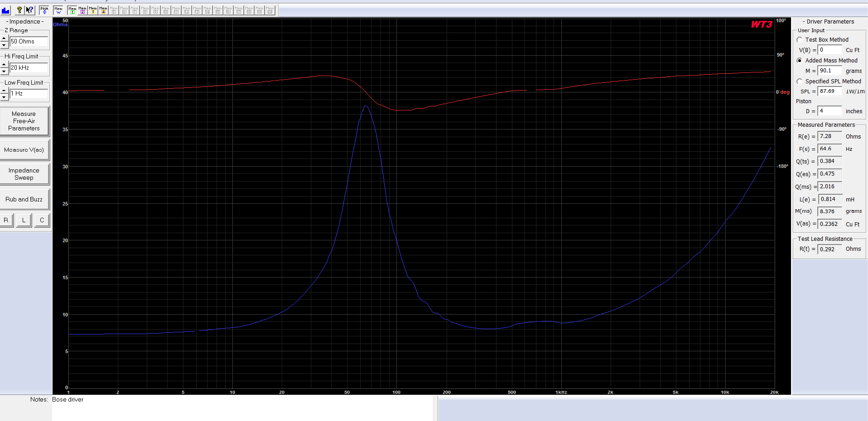
Task: Click the R measurement button
Action: pos(6,220)
